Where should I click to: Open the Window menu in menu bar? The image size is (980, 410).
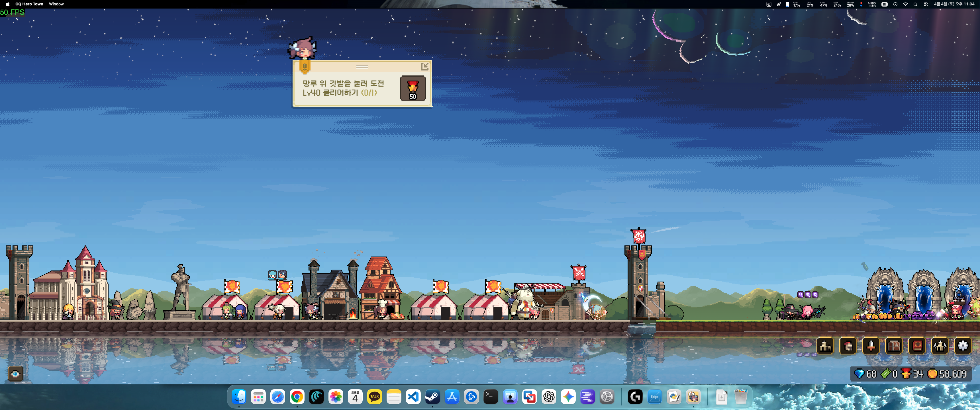pyautogui.click(x=56, y=4)
